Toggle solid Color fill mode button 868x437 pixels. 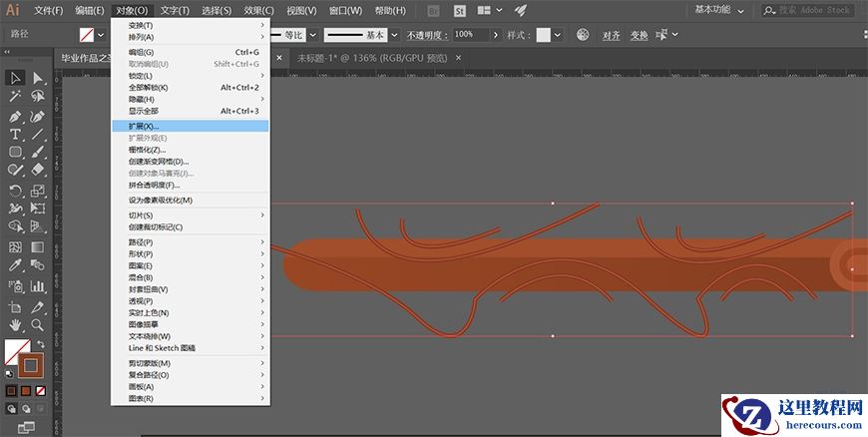coord(11,390)
